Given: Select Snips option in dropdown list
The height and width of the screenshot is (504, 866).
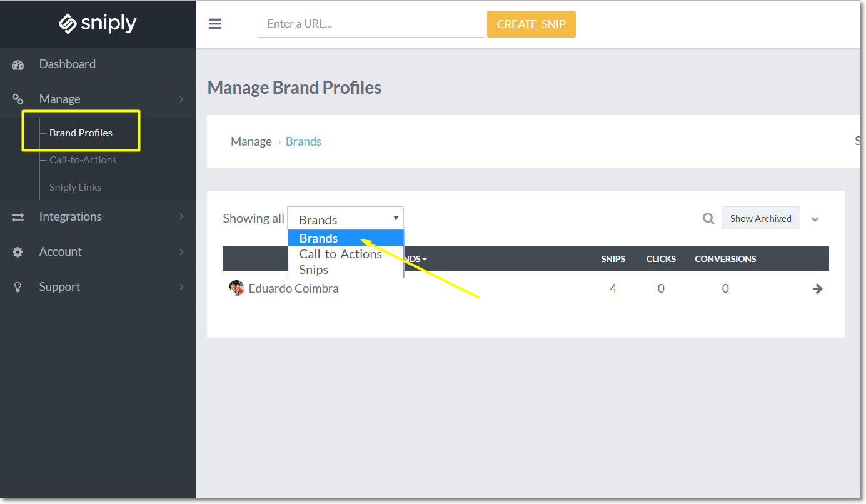Looking at the screenshot, I should (346, 270).
